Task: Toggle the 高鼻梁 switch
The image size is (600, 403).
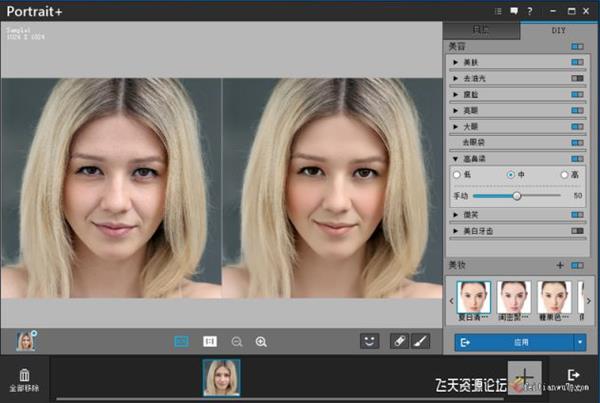Action: click(x=577, y=158)
